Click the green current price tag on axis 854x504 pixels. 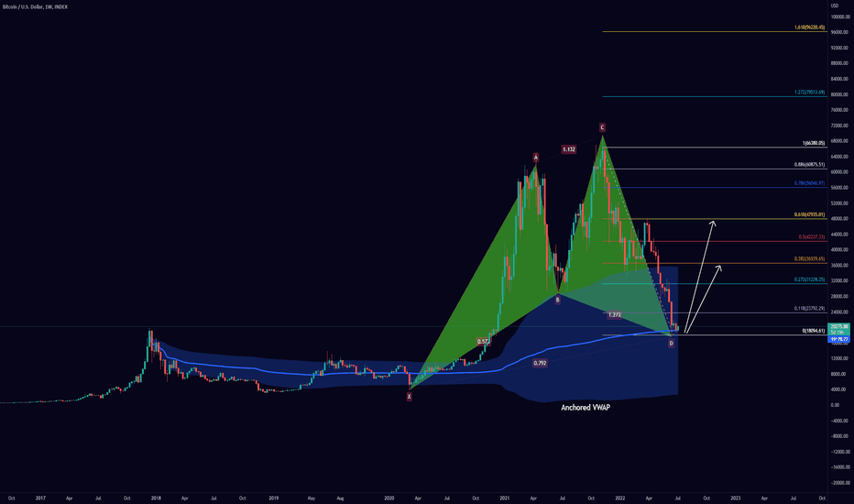838,329
